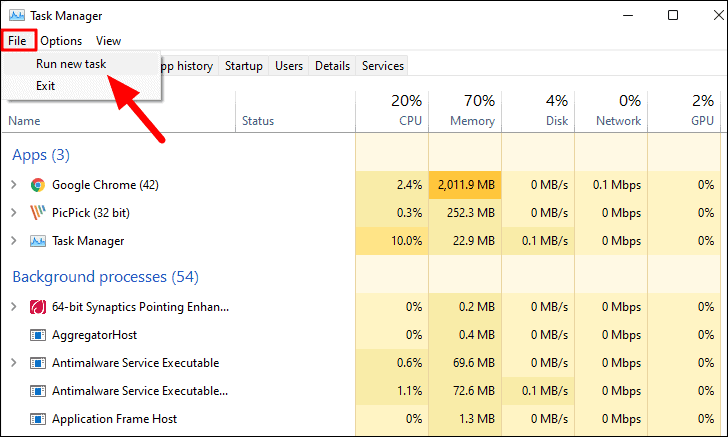This screenshot has width=728, height=437.
Task: Select the Task Manager process row
Action: click(362, 241)
